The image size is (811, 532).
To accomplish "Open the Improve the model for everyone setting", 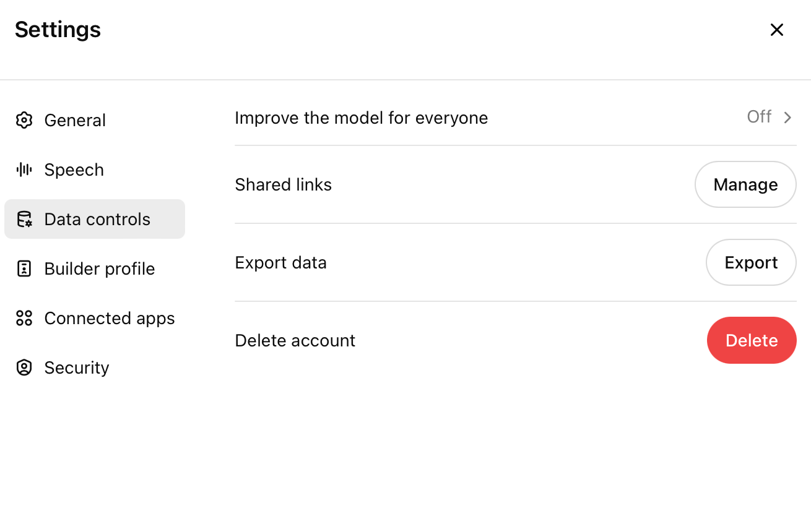I will pos(516,118).
